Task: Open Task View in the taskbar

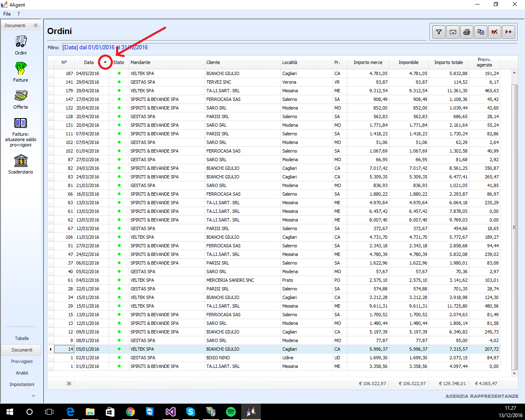Action: pyautogui.click(x=49, y=412)
